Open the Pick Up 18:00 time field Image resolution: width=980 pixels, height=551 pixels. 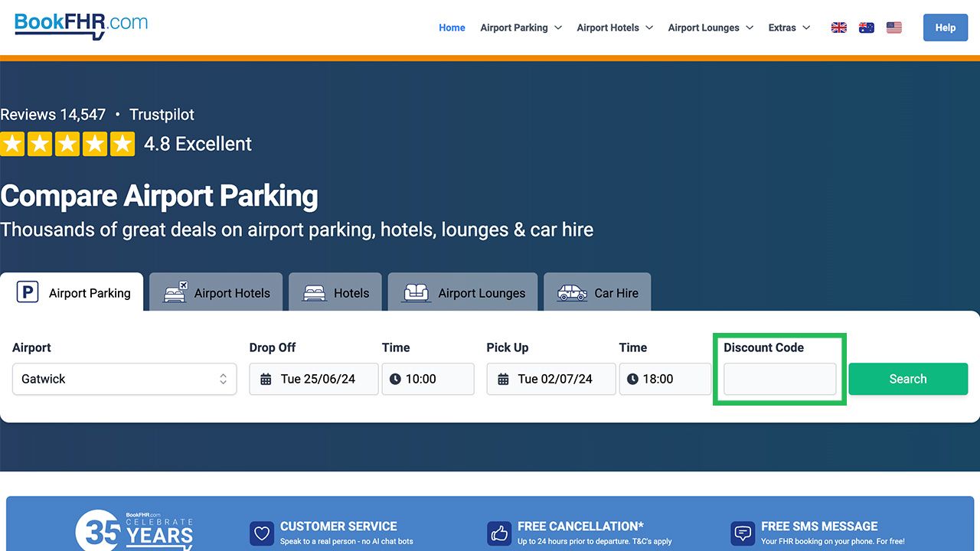[x=665, y=379]
